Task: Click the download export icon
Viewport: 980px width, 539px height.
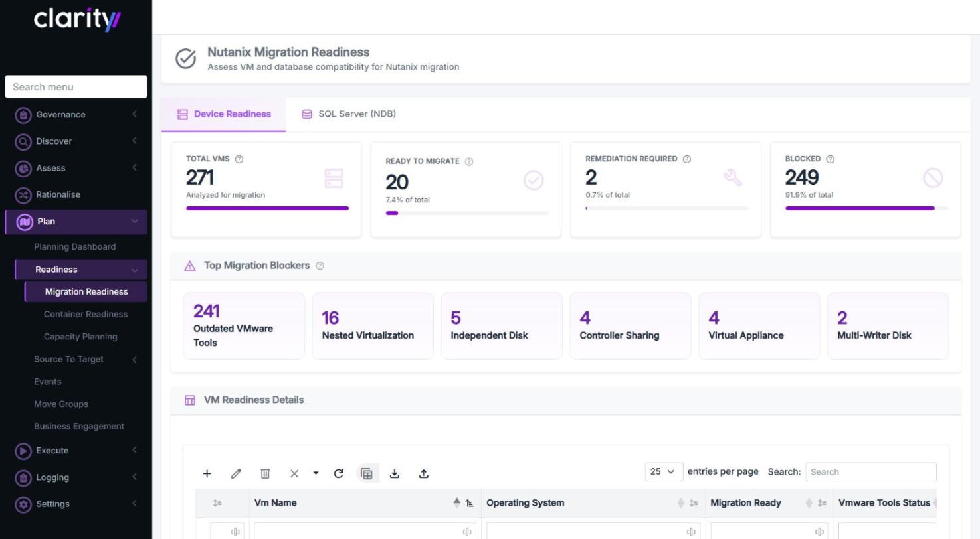Action: 395,473
